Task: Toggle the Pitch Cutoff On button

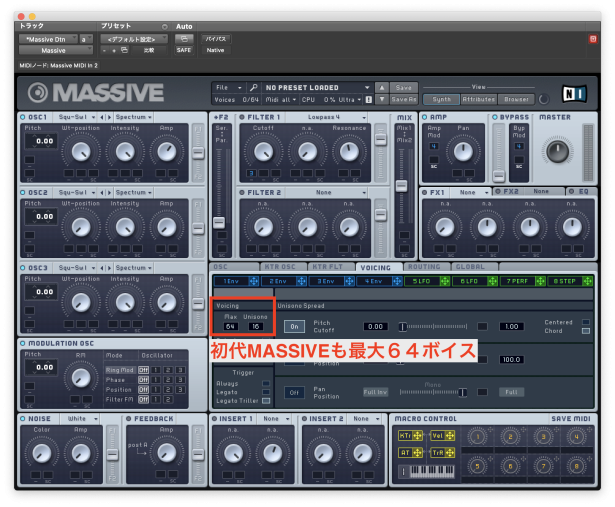Action: [x=294, y=326]
